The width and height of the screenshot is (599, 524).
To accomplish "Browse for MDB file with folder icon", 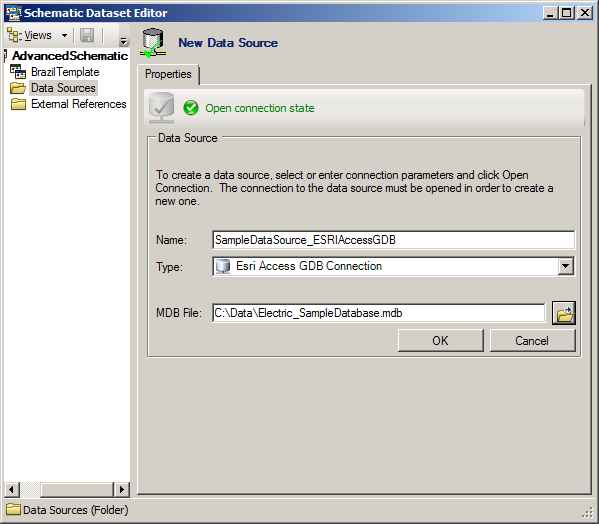I will click(x=564, y=313).
